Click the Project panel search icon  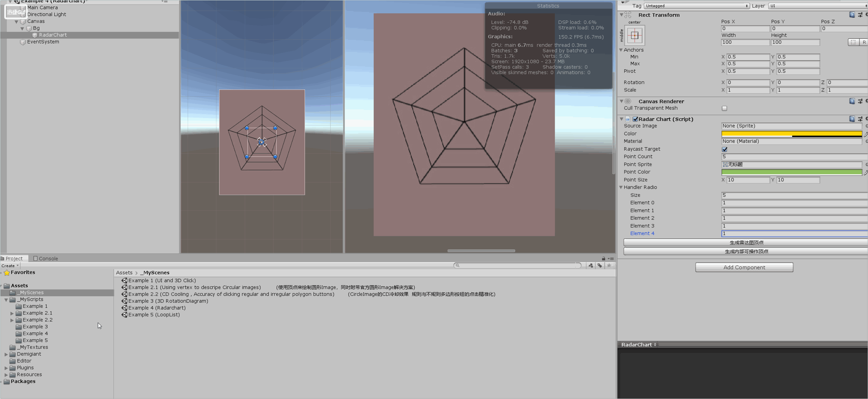point(457,265)
